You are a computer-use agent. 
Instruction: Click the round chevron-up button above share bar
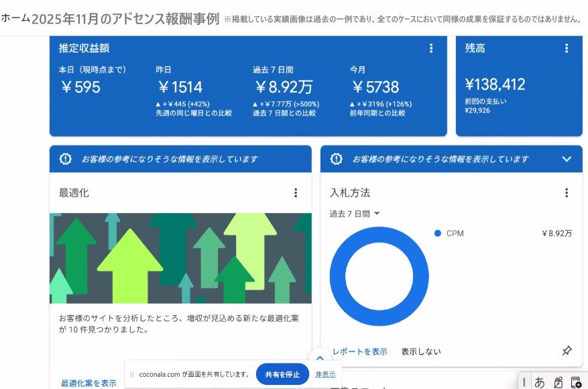320,357
